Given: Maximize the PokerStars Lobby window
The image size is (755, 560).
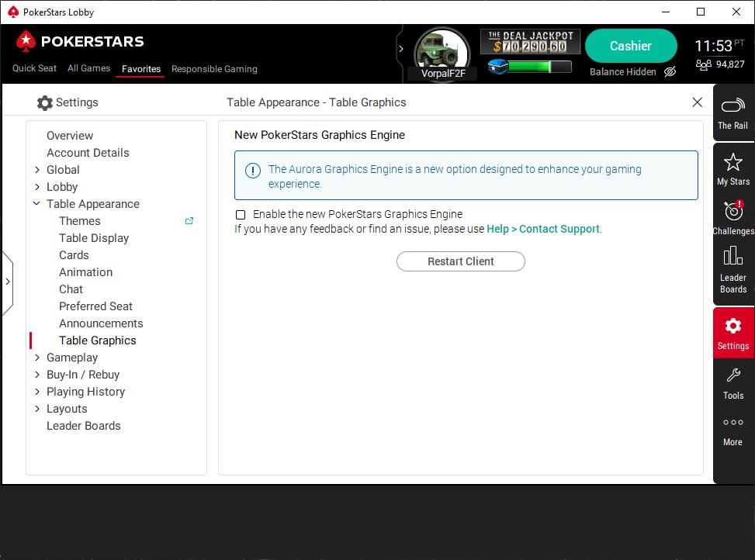Looking at the screenshot, I should pyautogui.click(x=701, y=12).
